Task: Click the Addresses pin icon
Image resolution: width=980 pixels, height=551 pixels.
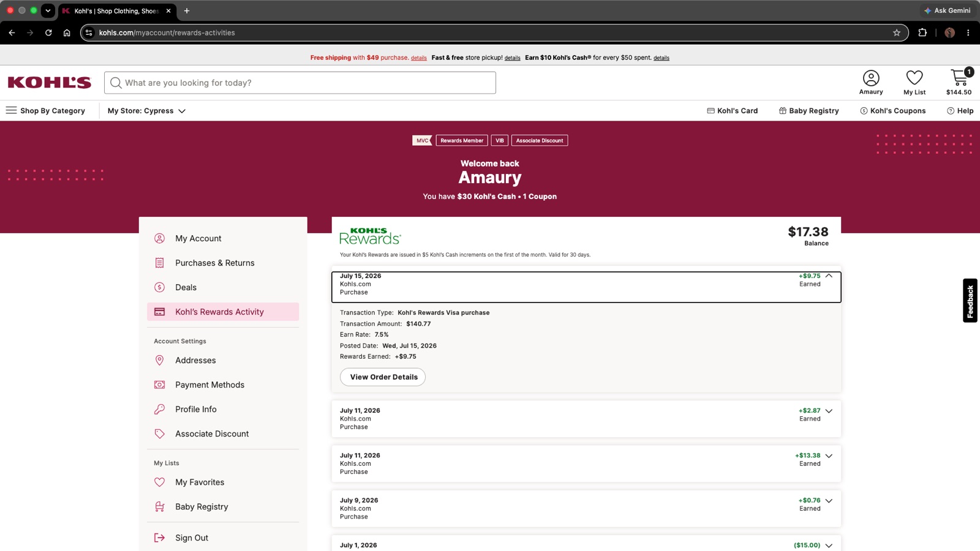Action: 159,360
